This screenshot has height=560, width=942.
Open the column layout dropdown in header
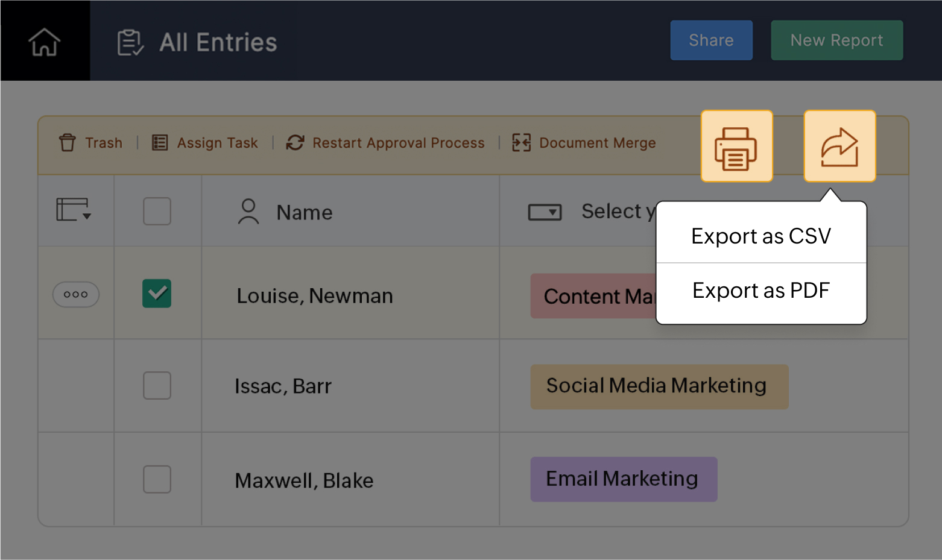click(74, 210)
